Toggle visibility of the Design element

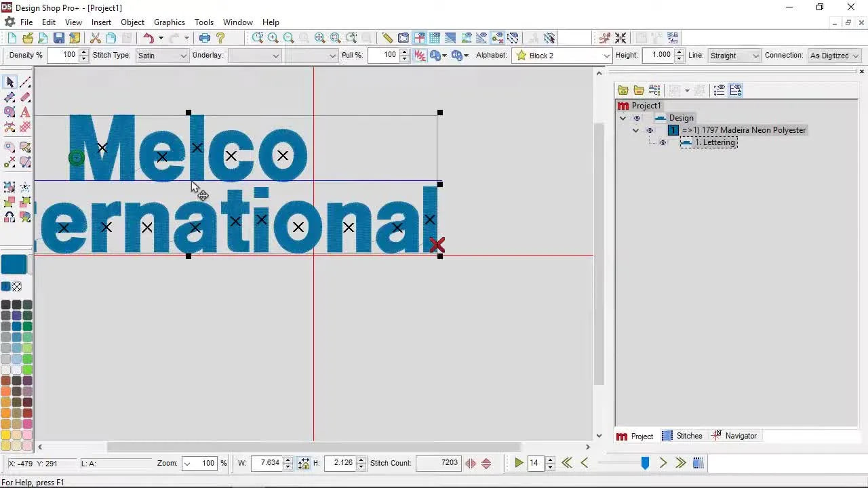(x=636, y=118)
